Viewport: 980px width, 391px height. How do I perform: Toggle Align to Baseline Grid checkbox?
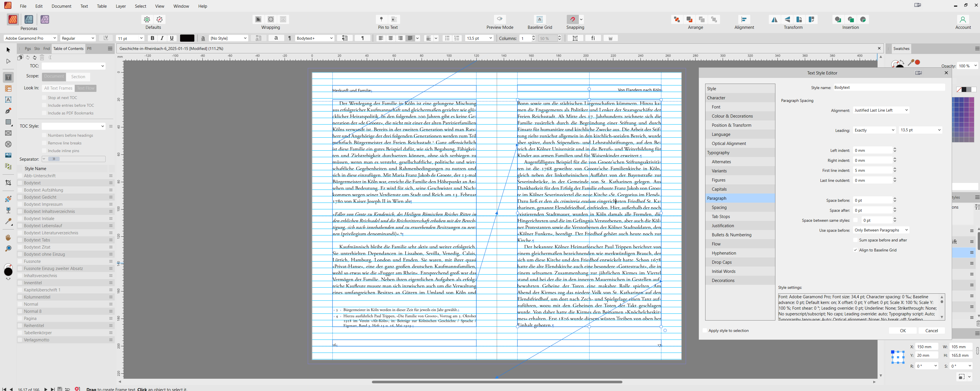(x=856, y=250)
